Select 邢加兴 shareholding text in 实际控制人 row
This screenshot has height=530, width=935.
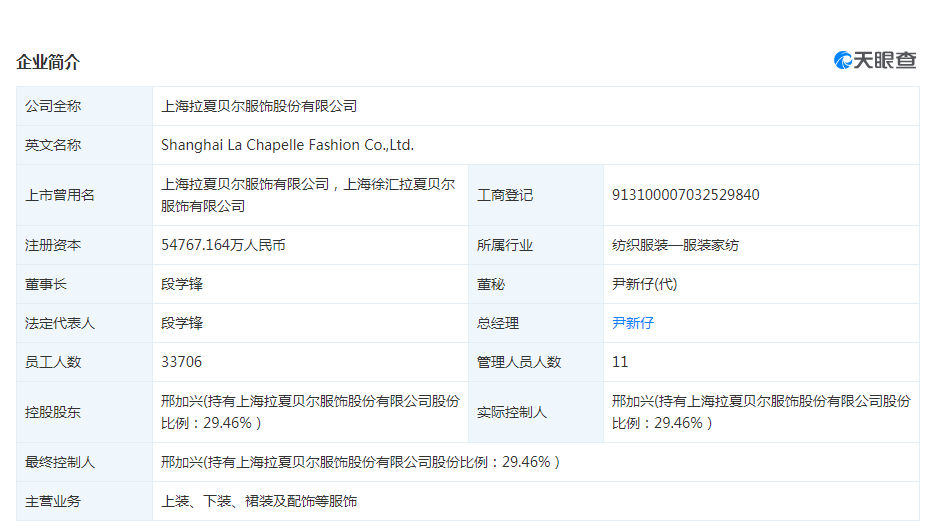[x=761, y=412]
